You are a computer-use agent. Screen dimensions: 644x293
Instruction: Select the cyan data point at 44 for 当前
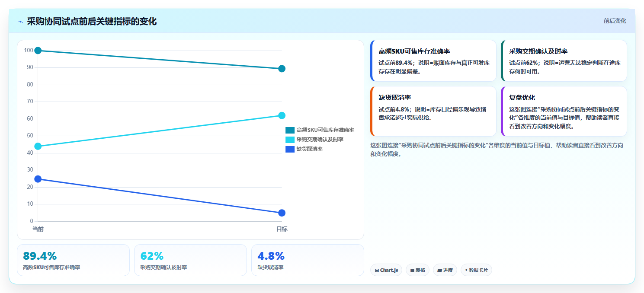(x=38, y=146)
